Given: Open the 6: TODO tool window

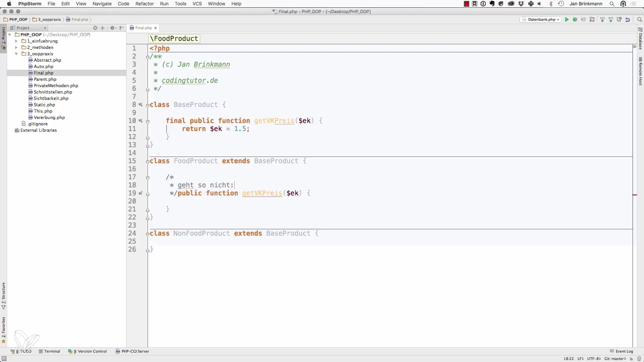Looking at the screenshot, I should [x=21, y=351].
